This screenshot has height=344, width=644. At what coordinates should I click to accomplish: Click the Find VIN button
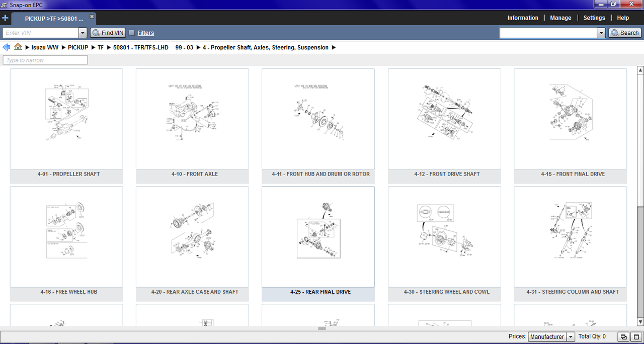[x=108, y=33]
